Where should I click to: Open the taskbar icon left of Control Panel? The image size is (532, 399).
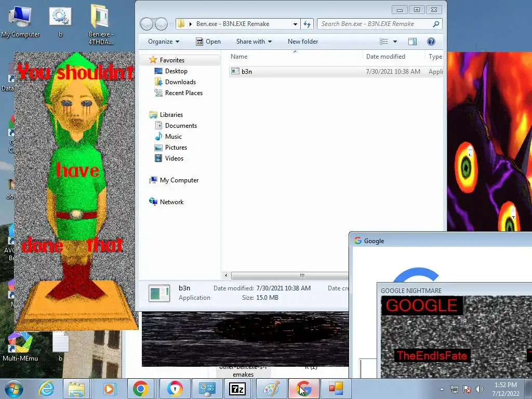click(175, 389)
